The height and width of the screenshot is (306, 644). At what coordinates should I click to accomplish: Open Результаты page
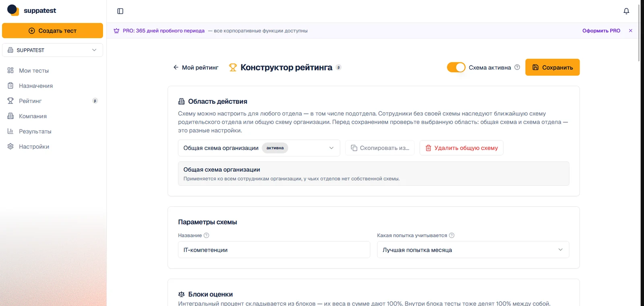pos(35,131)
